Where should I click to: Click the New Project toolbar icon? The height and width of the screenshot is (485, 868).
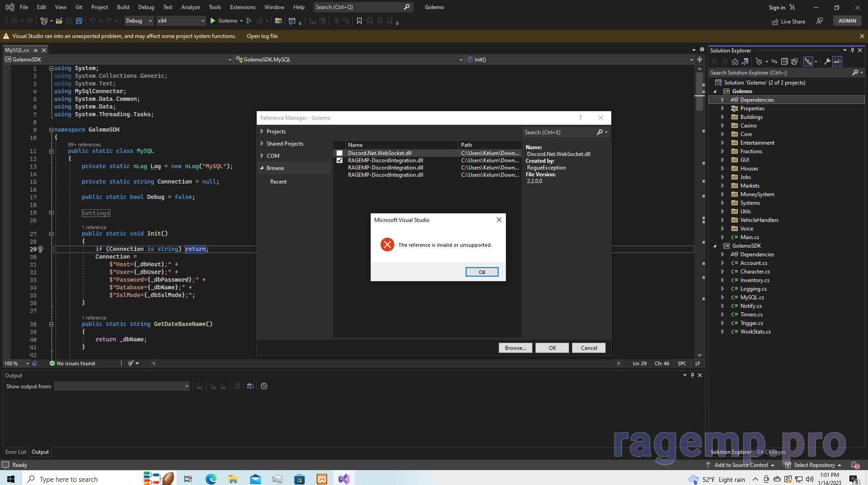[44, 21]
